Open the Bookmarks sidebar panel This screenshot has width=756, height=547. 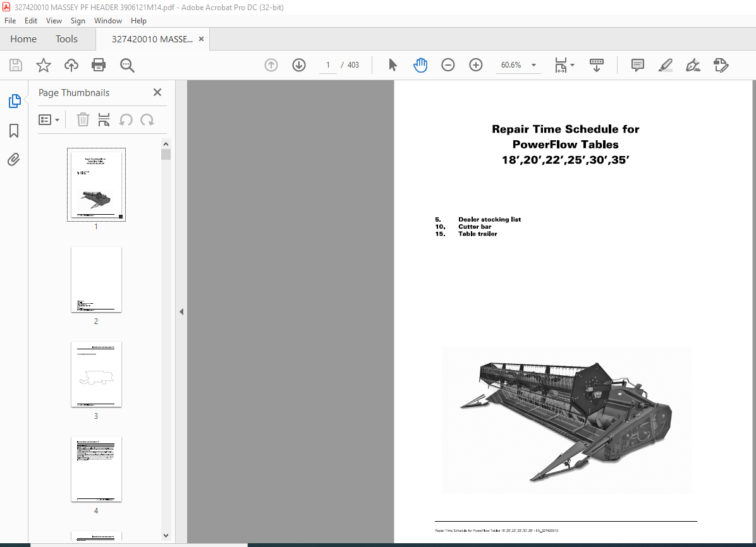click(x=14, y=131)
